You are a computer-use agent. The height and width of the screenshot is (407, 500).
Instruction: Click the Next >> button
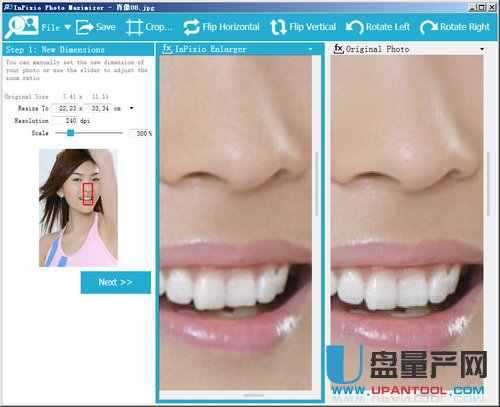coord(115,282)
